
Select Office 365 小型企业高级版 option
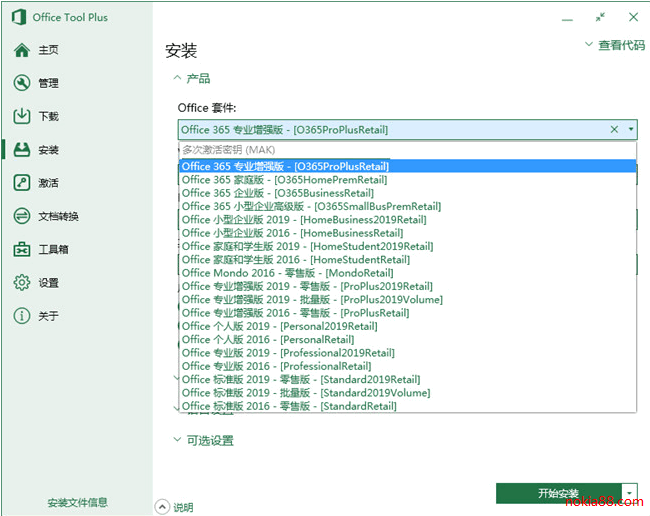pos(408,206)
